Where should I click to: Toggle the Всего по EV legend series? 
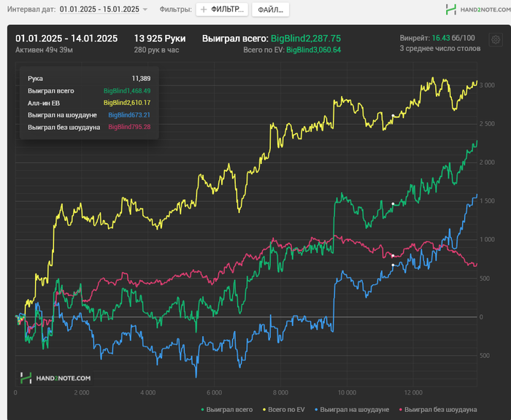coord(283,410)
